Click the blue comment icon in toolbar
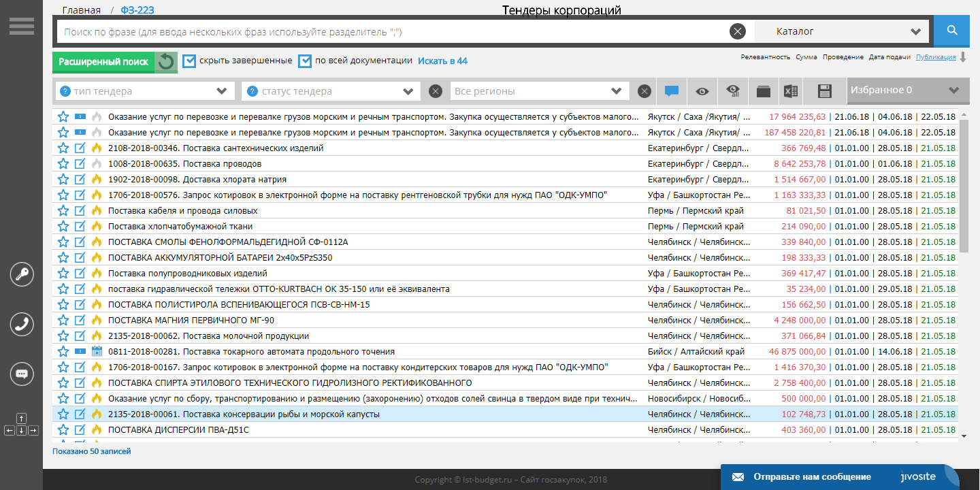 click(672, 91)
